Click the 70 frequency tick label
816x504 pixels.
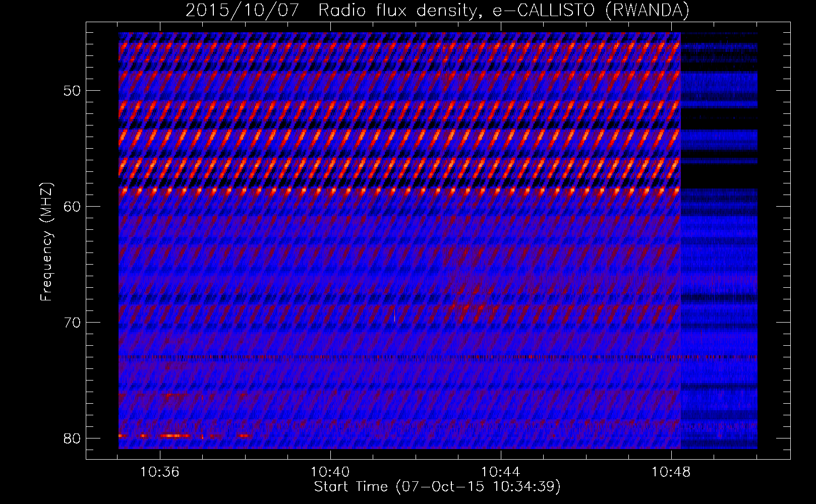pos(72,323)
